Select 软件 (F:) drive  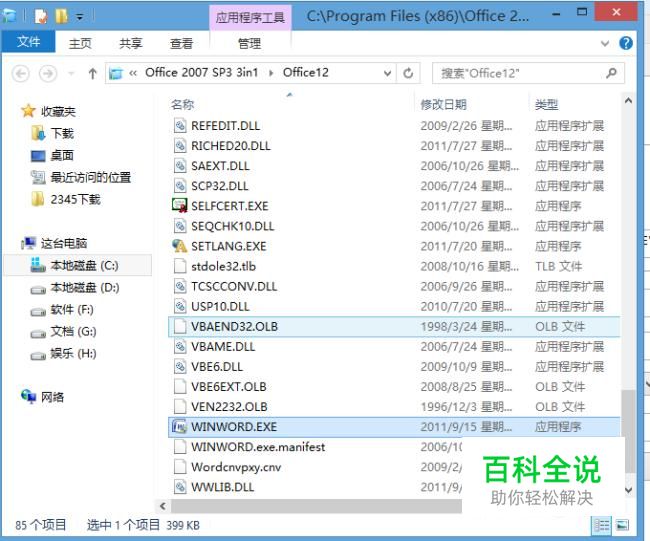(62, 309)
